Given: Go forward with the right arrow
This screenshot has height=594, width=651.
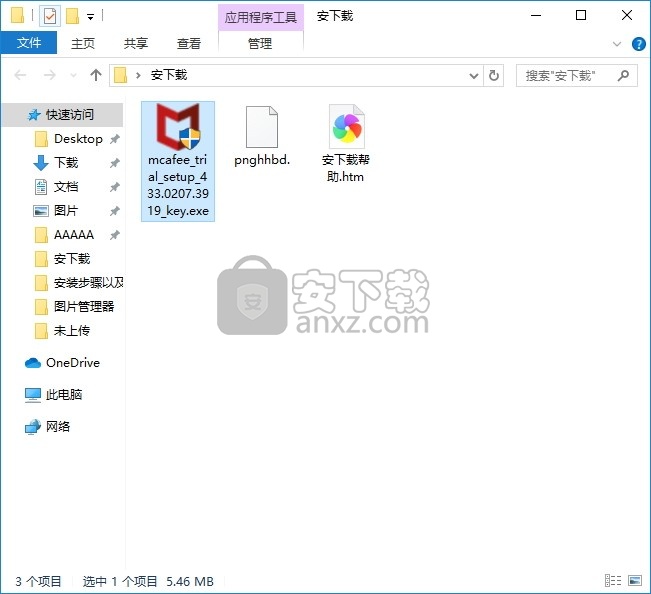Looking at the screenshot, I should click(50, 75).
